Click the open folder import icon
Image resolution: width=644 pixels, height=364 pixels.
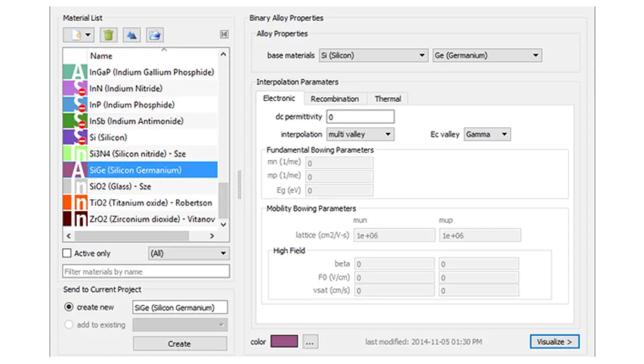point(155,35)
